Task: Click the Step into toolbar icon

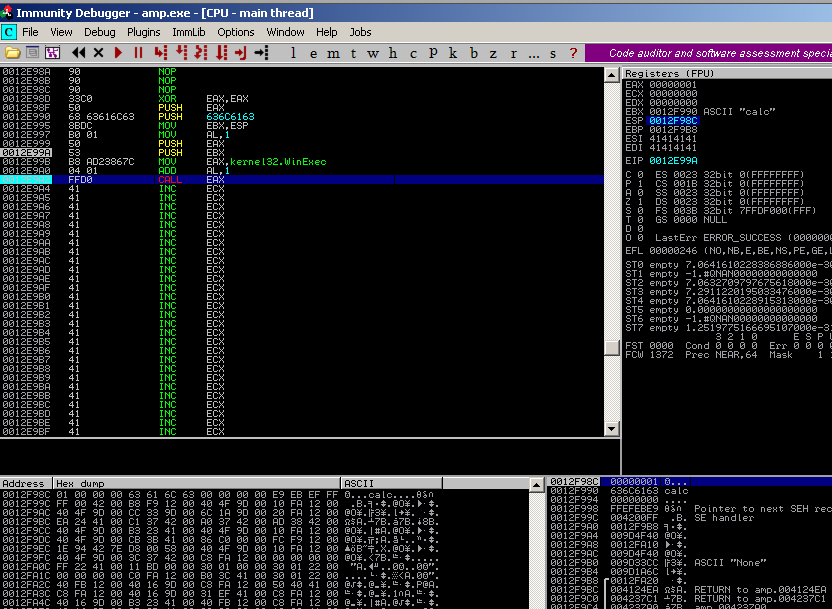Action: pos(160,53)
